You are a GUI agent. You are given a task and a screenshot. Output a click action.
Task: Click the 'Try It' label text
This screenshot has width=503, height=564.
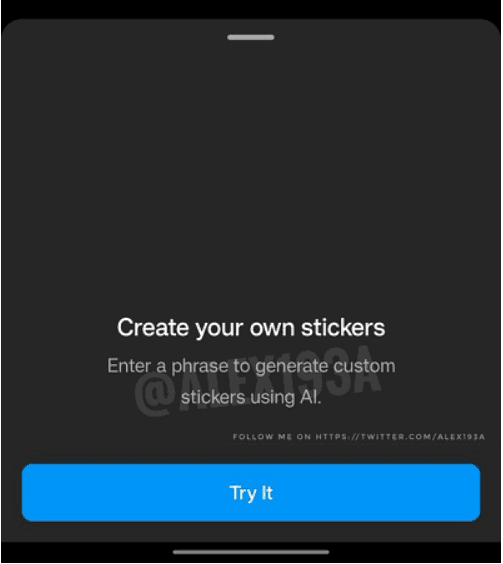point(251,493)
